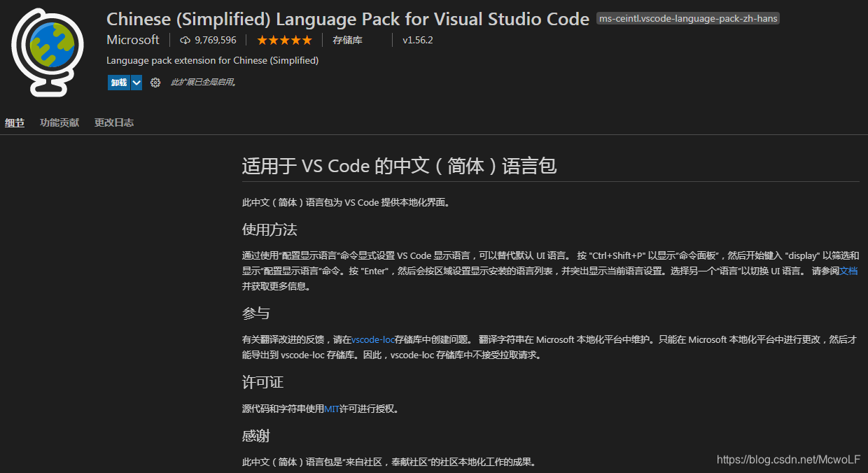
Task: Click the 适用于 VS Code 的中文 heading
Action: 399,166
